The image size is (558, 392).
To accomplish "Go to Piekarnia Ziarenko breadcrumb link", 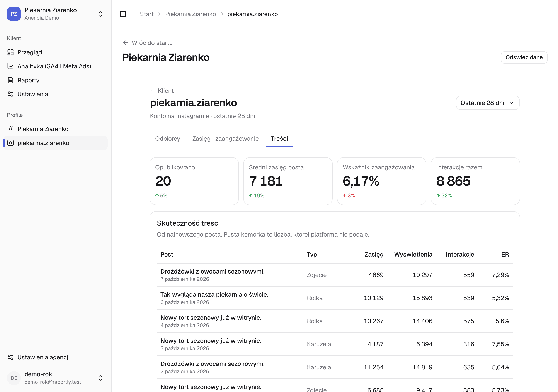I will (191, 14).
